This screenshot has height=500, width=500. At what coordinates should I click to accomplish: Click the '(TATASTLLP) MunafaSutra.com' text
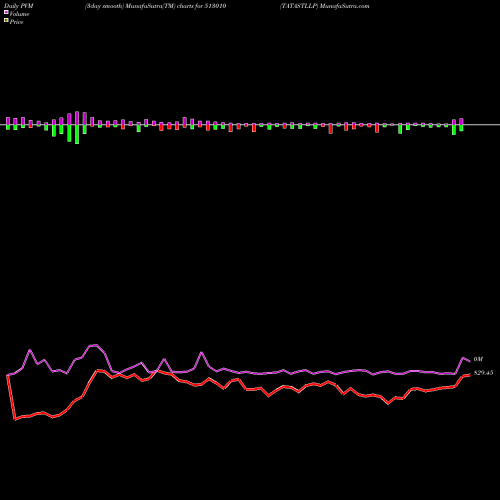click(325, 6)
